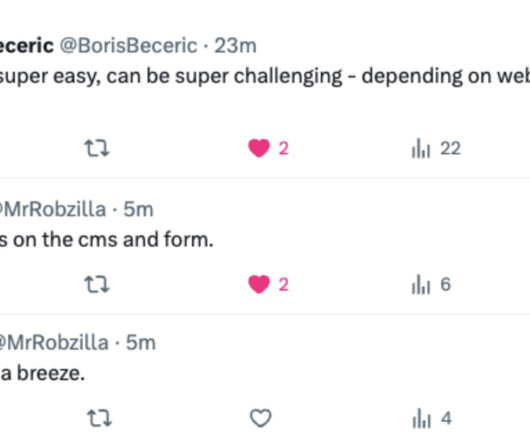Retweet the 'a breeze' reply
Image resolution: width=530 pixels, height=442 pixels.
pyautogui.click(x=99, y=418)
